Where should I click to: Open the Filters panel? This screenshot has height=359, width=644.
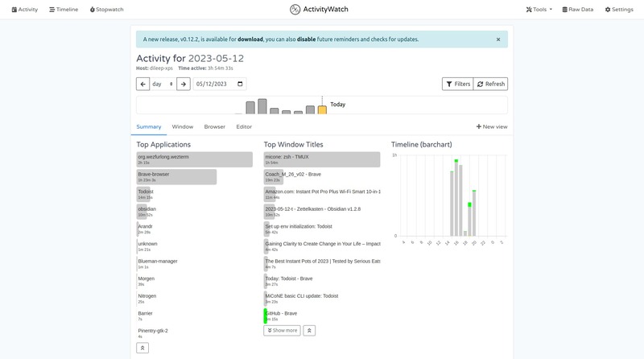pos(458,84)
